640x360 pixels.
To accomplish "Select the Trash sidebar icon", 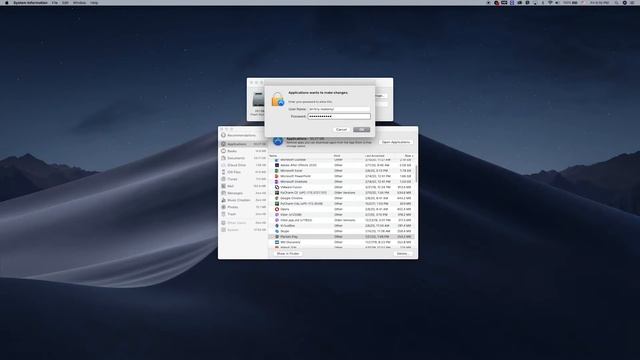I will tap(223, 214).
